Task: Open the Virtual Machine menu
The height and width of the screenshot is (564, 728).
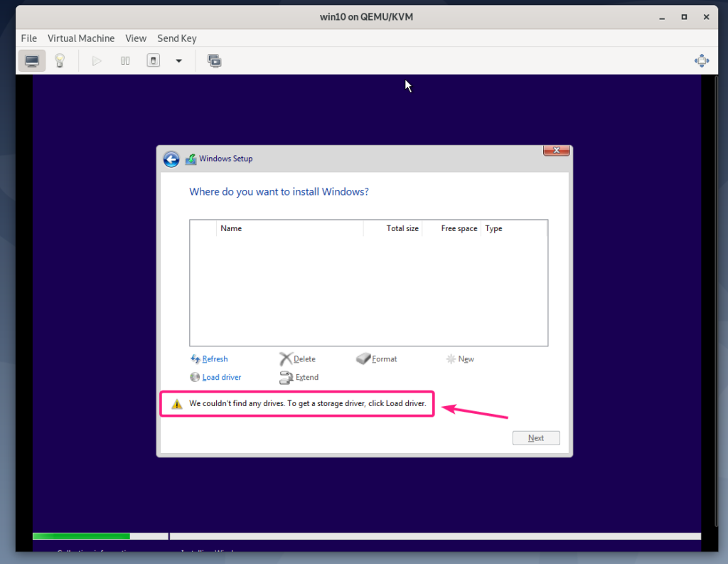Action: point(81,38)
